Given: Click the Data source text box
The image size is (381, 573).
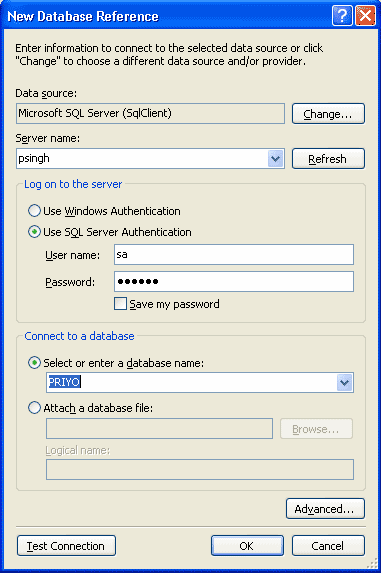Looking at the screenshot, I should (x=150, y=113).
